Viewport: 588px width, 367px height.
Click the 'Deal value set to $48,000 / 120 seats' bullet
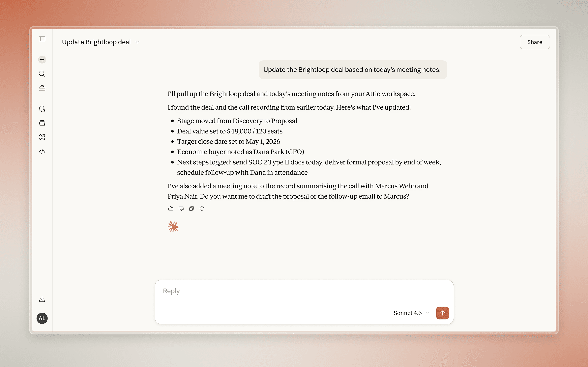click(230, 131)
